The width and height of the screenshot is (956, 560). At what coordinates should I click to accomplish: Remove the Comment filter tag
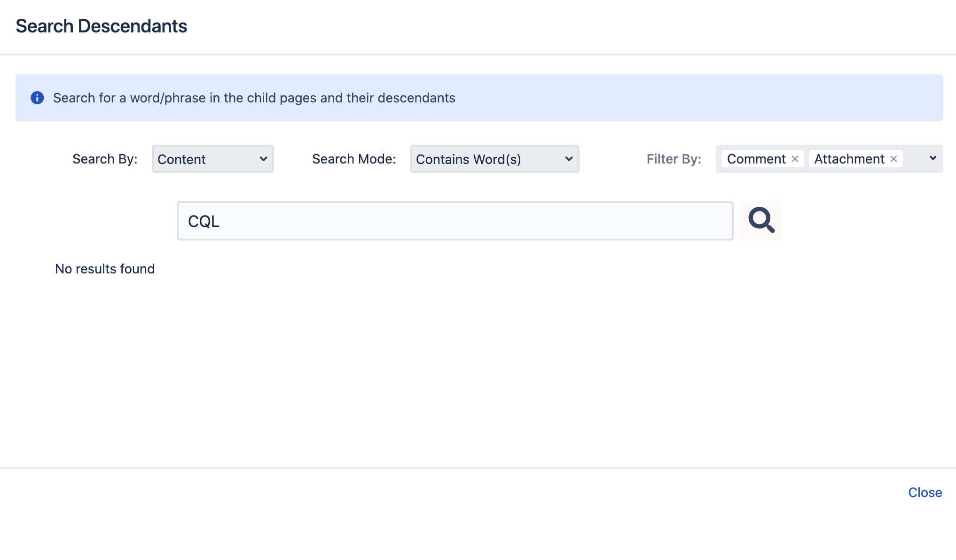tap(795, 159)
